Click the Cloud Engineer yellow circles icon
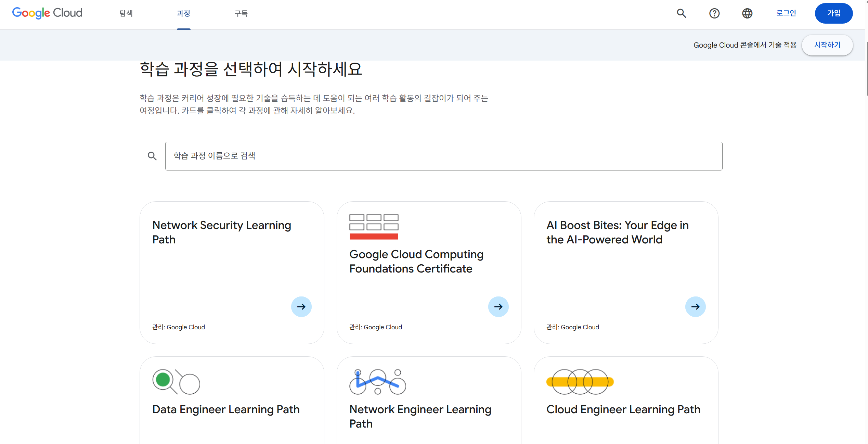 (x=580, y=382)
